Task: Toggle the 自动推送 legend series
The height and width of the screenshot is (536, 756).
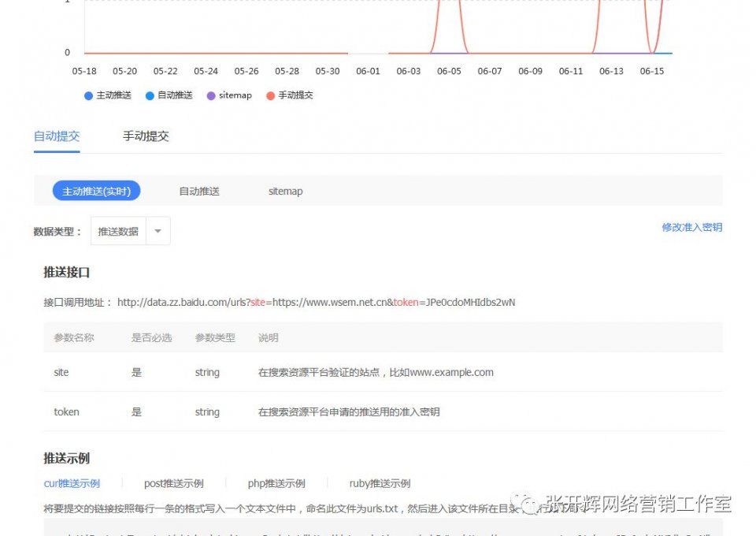Action: 169,95
